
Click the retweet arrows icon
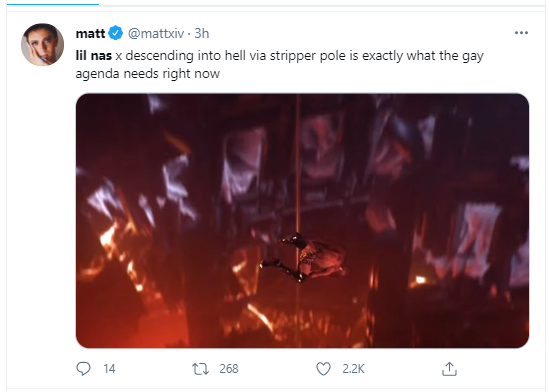[200, 369]
